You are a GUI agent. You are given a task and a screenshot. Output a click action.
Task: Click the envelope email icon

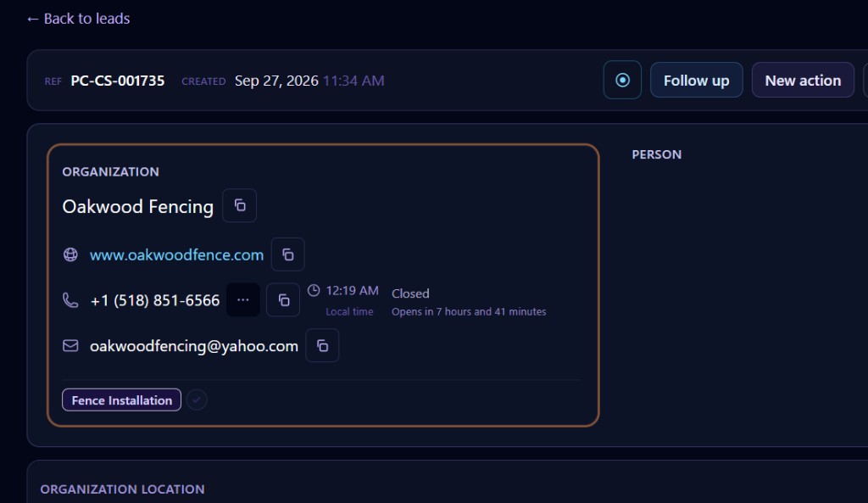coord(70,346)
